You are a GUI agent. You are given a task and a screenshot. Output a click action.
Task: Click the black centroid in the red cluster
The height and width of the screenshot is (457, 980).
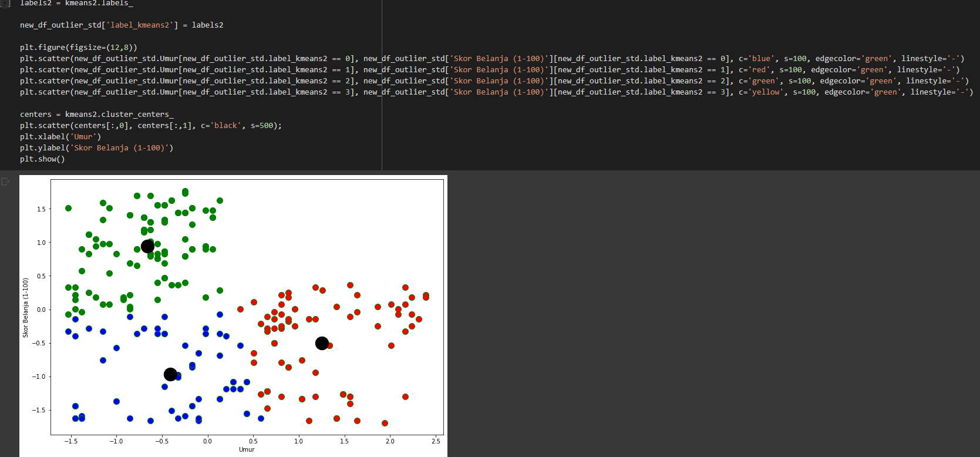[x=322, y=343]
